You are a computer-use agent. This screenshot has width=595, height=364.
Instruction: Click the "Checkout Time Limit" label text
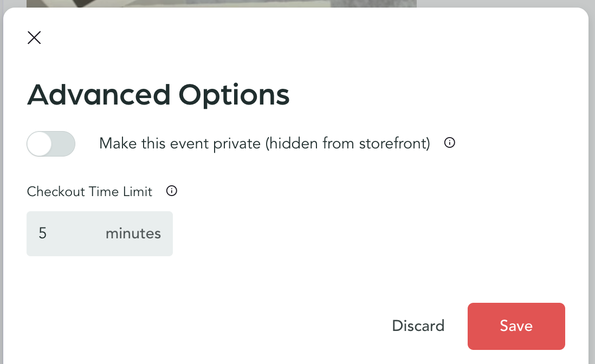[89, 191]
